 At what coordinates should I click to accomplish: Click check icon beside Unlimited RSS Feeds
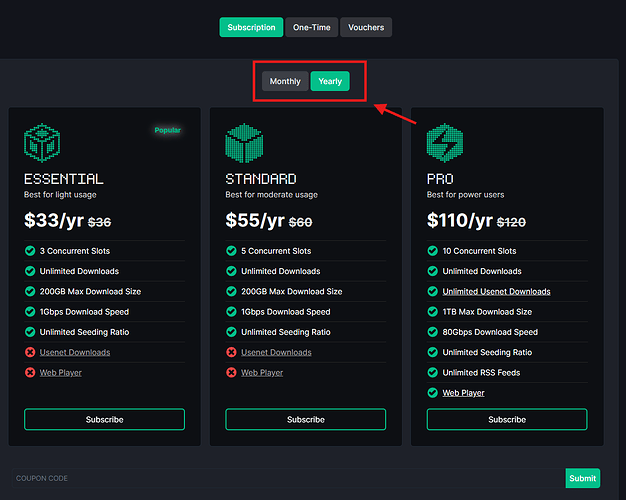coord(432,373)
